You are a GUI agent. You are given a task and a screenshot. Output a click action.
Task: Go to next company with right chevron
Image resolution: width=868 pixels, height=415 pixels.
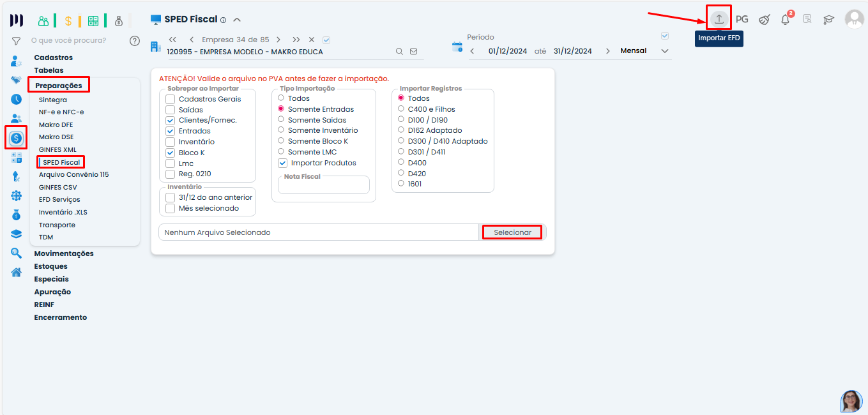pos(278,40)
